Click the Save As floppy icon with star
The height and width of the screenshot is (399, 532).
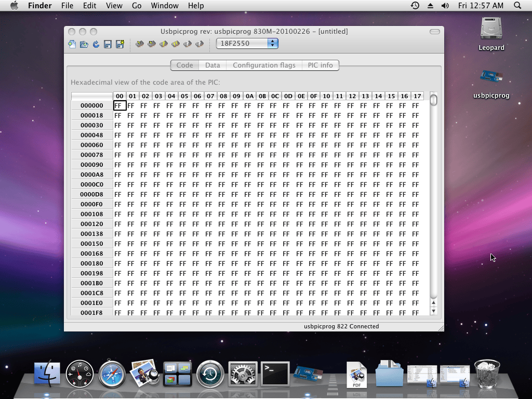pos(120,44)
